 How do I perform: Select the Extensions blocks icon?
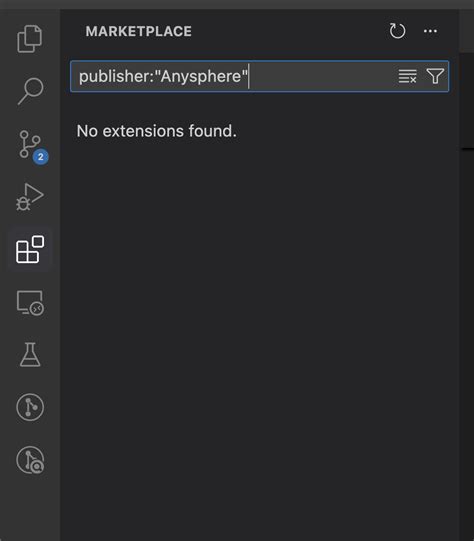[x=30, y=249]
